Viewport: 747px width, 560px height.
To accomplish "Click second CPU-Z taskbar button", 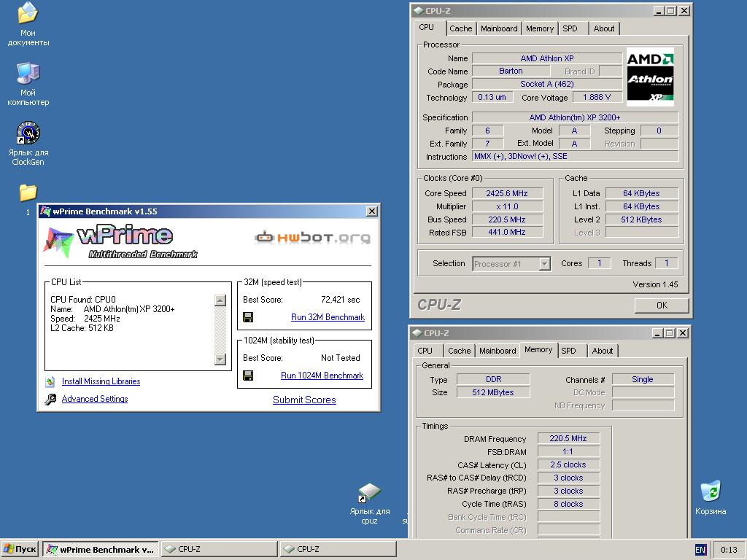I will 338,550.
